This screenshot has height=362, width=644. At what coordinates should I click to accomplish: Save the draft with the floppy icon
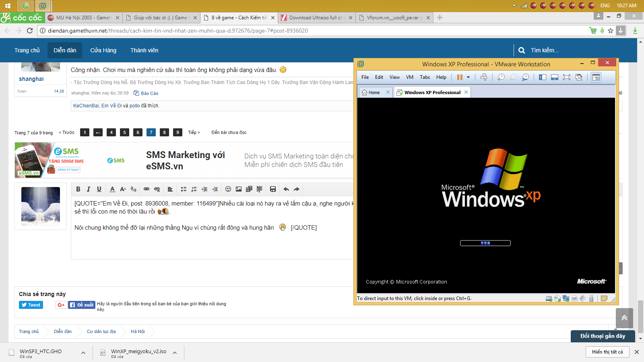point(273,189)
